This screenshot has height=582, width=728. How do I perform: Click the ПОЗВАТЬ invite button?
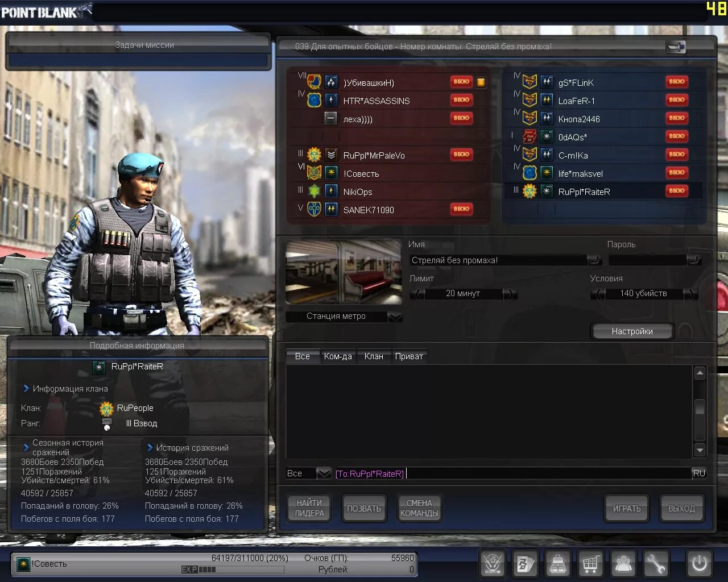pyautogui.click(x=364, y=508)
